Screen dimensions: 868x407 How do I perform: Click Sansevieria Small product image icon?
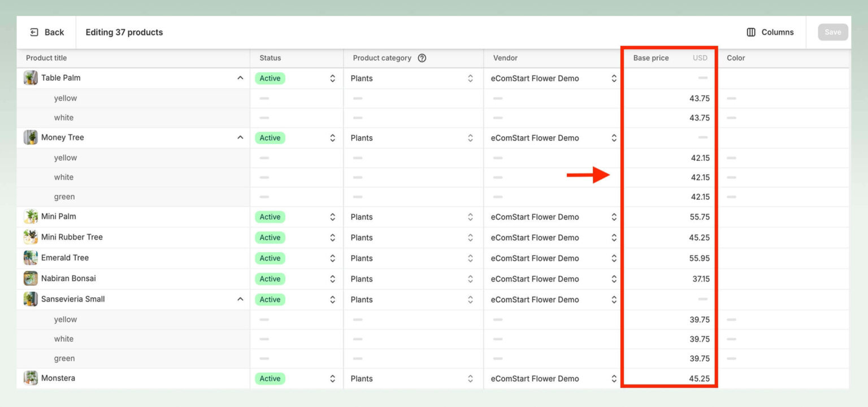(31, 299)
